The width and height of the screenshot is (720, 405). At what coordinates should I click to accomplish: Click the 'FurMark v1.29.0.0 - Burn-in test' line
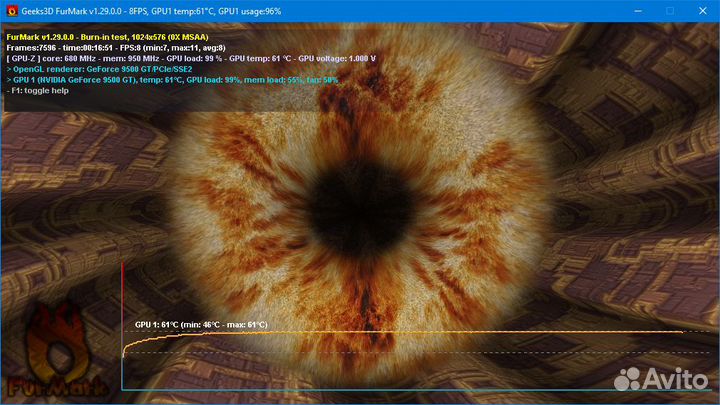[x=107, y=37]
